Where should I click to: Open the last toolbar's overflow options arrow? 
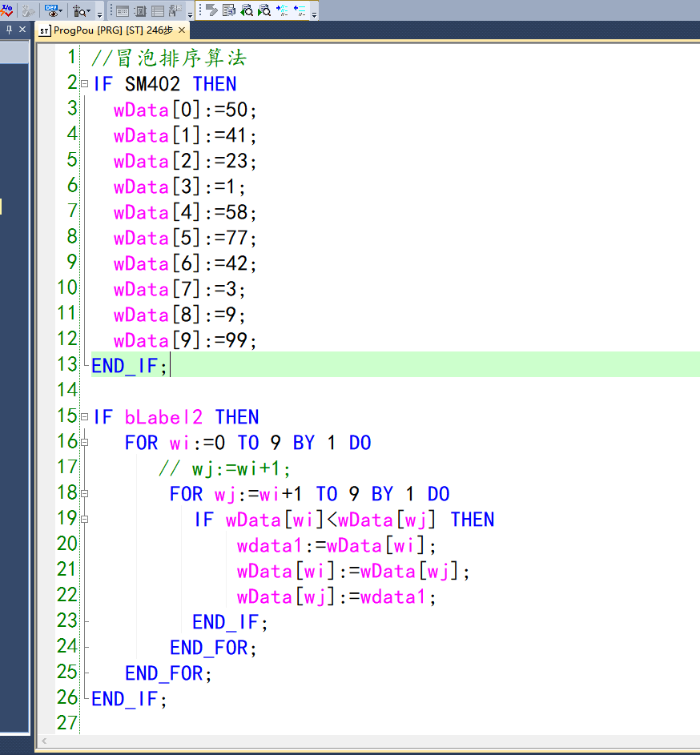[x=314, y=14]
